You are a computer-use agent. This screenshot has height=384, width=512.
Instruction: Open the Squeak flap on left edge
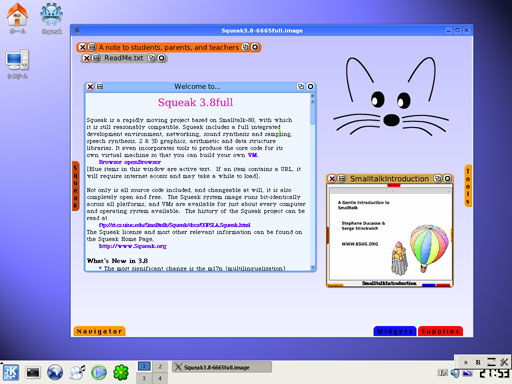76,186
